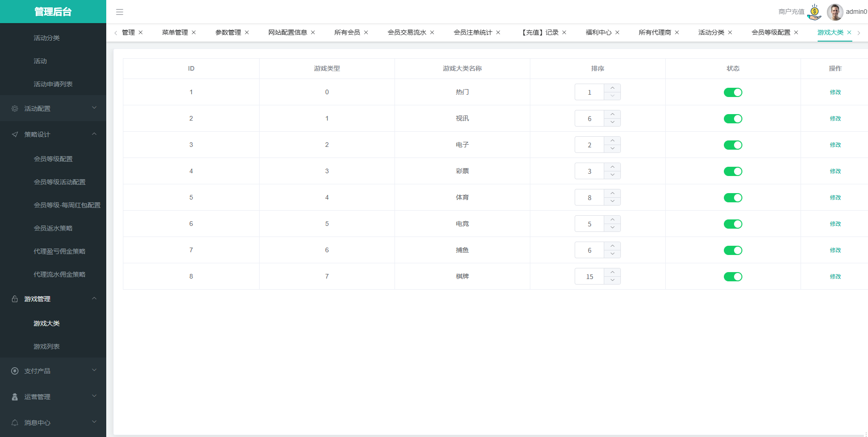Switch to the 所有会员 tab
This screenshot has width=868, height=437.
pyautogui.click(x=347, y=32)
